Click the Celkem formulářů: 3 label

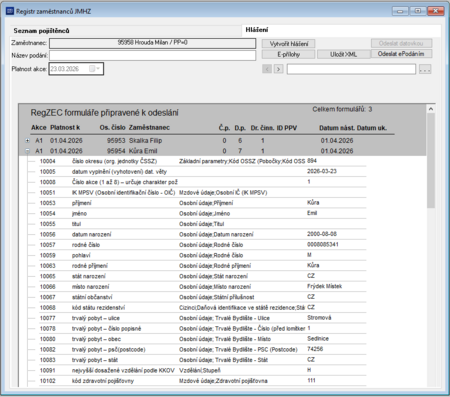342,109
